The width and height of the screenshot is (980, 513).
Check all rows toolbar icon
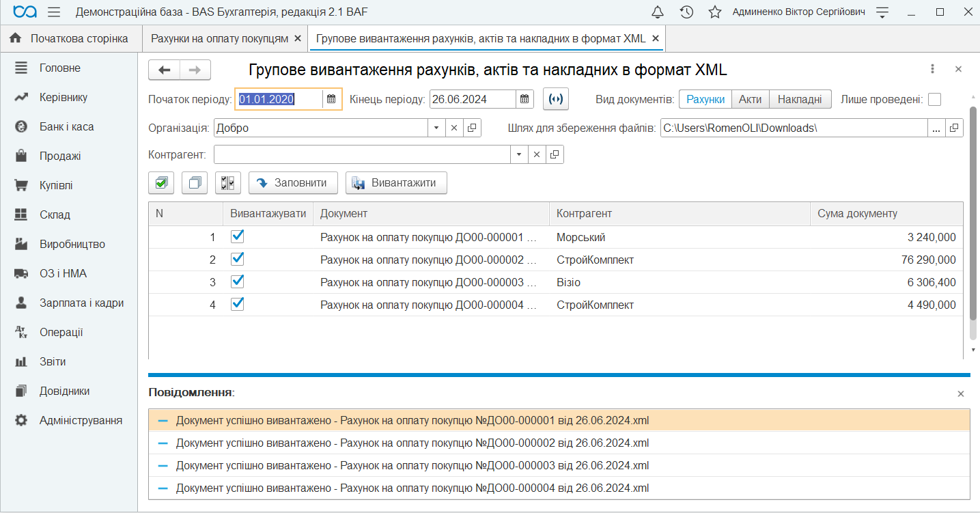pyautogui.click(x=161, y=183)
